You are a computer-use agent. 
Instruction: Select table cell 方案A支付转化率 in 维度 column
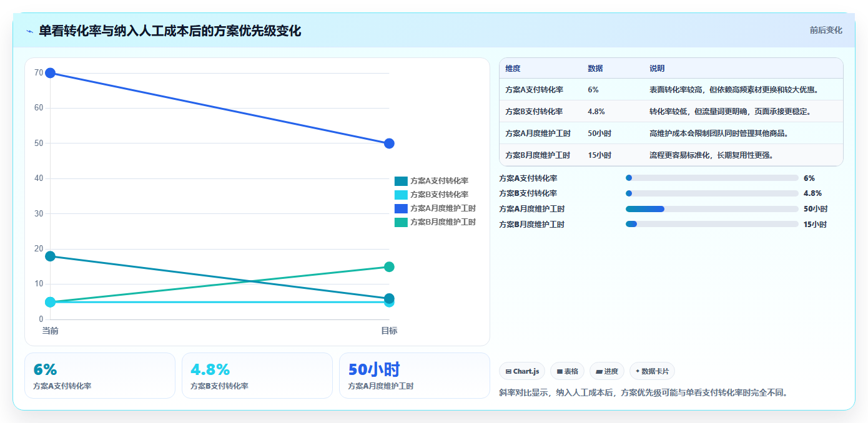[x=534, y=90]
